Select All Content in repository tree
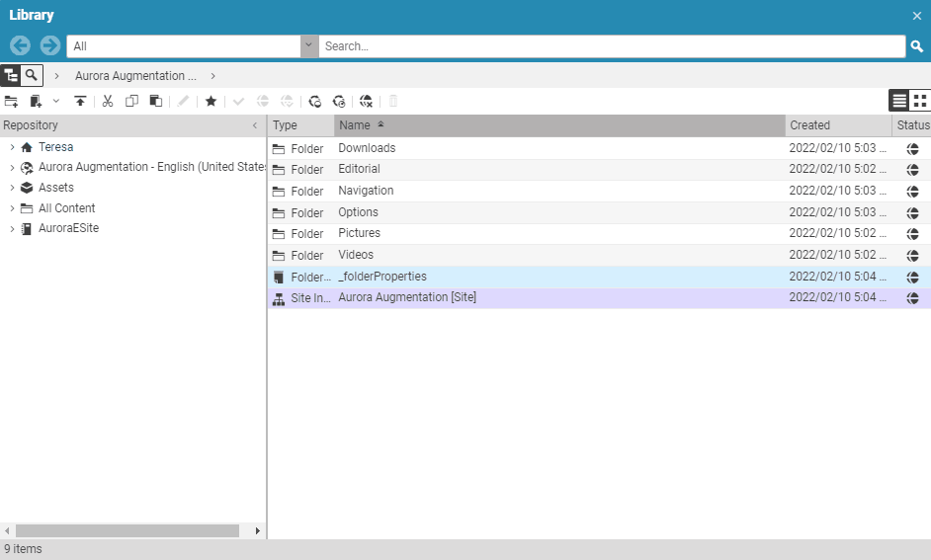Viewport: 931px width, 560px height. (x=66, y=208)
